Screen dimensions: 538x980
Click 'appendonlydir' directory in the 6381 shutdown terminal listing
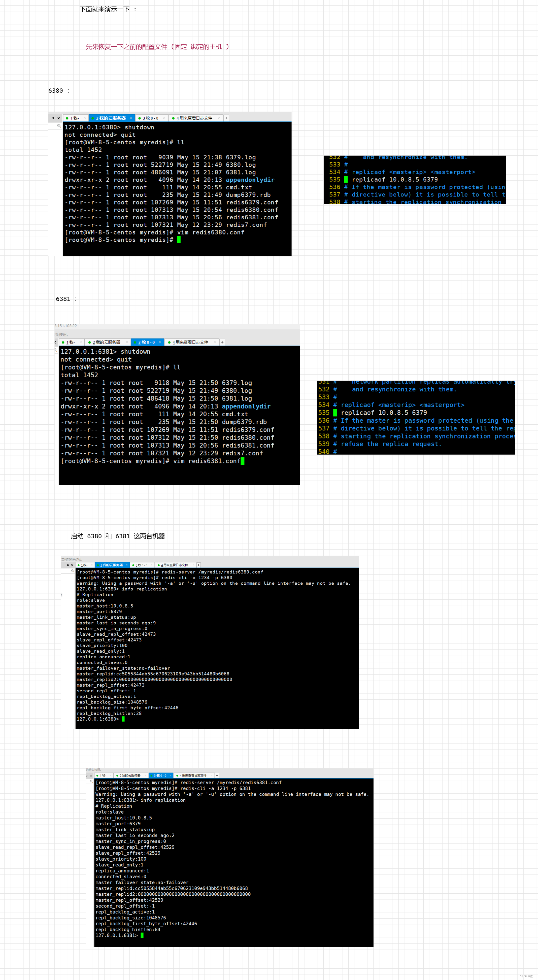(x=246, y=406)
